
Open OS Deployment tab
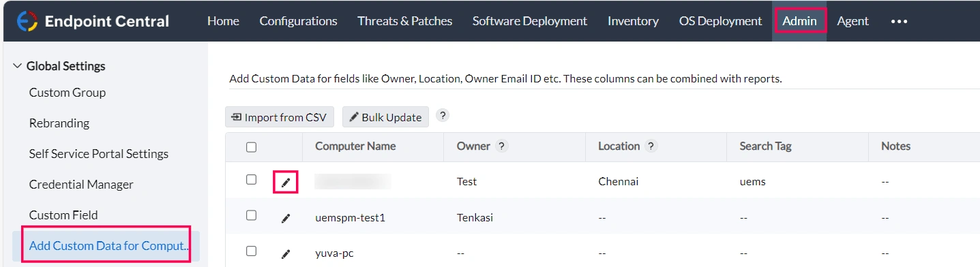point(720,21)
